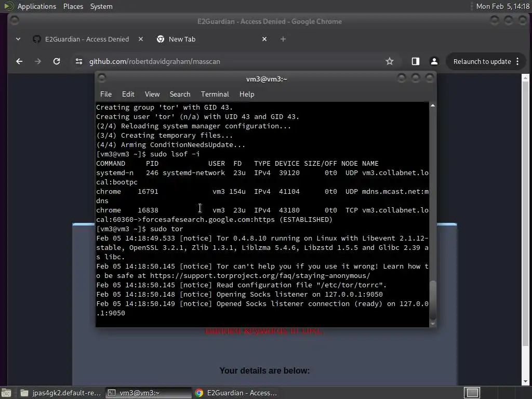Open terminal File menu
The image size is (532, 399).
click(106, 95)
